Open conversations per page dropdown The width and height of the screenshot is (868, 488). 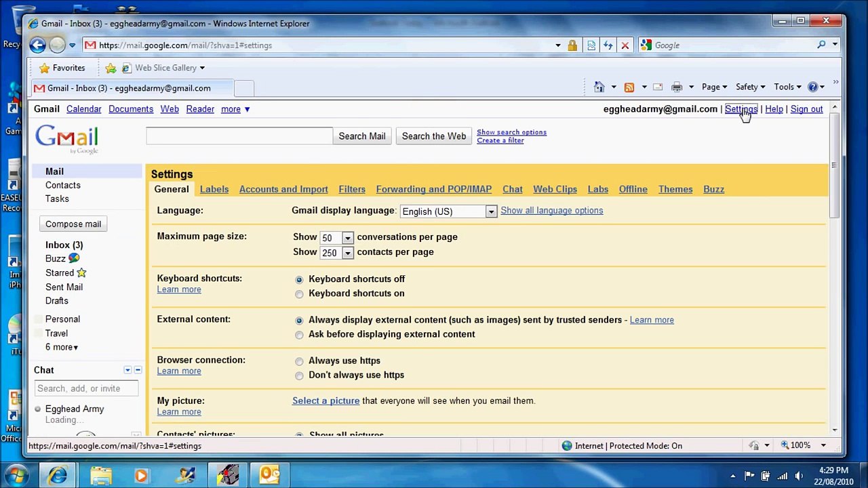[x=336, y=238]
